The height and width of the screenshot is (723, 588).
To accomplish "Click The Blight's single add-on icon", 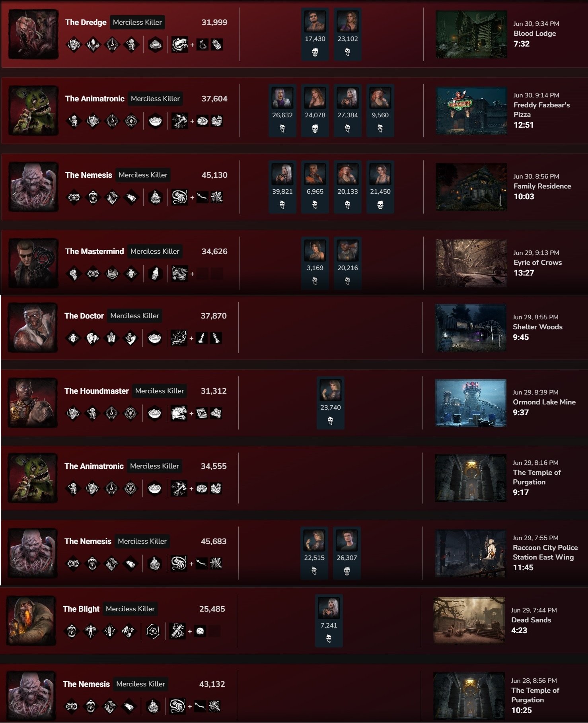I will (x=200, y=631).
